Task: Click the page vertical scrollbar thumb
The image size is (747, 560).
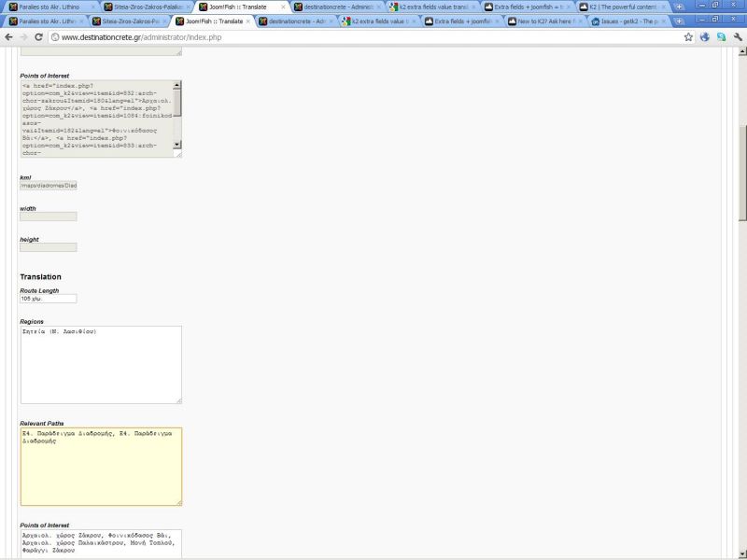Action: pyautogui.click(x=742, y=173)
